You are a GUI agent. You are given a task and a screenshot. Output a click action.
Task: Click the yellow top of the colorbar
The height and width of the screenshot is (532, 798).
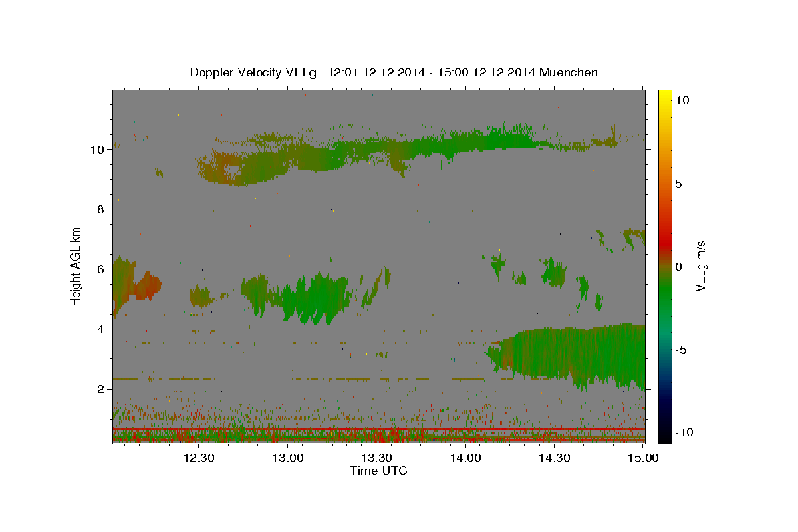pos(664,96)
